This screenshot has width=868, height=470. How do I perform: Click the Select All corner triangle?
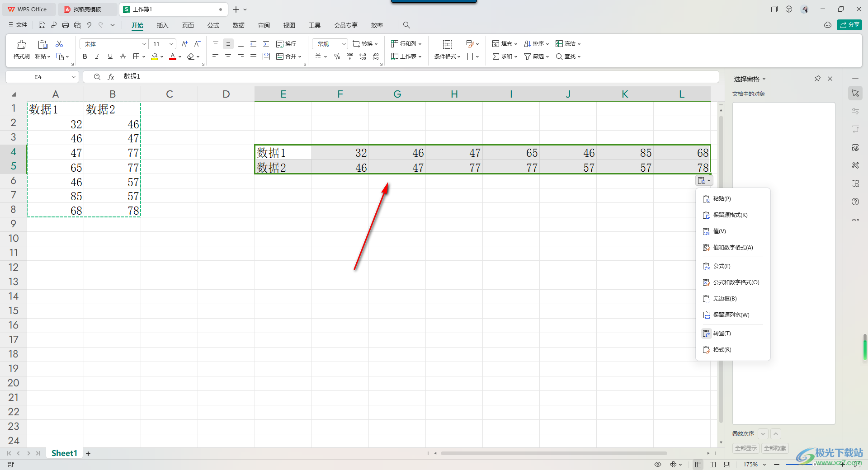click(14, 94)
